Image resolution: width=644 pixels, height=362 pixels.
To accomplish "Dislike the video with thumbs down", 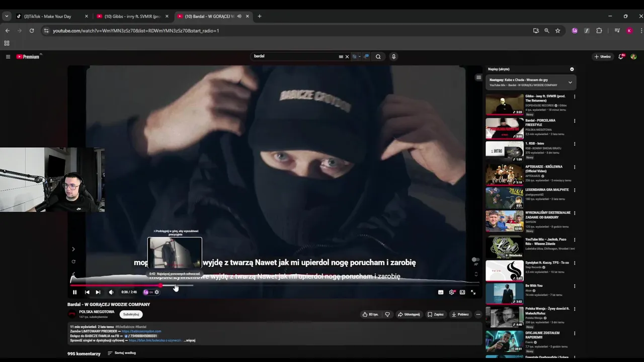I will [387, 314].
